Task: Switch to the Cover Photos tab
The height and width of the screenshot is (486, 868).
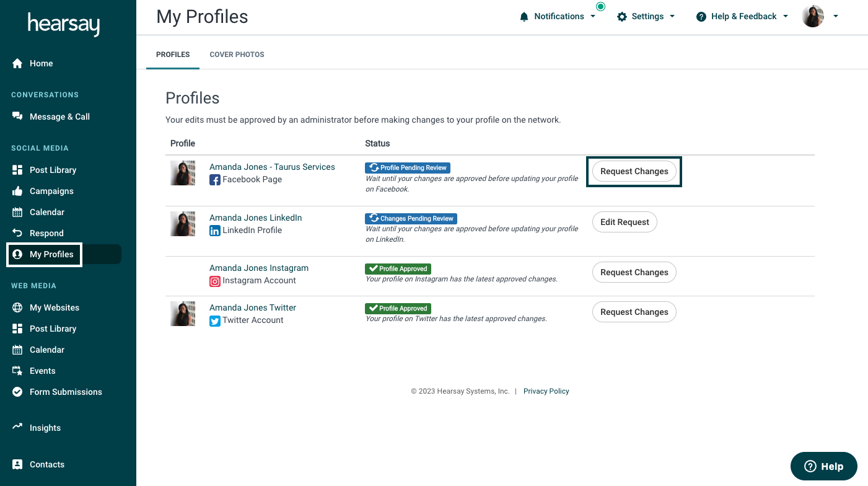Action: point(237,55)
